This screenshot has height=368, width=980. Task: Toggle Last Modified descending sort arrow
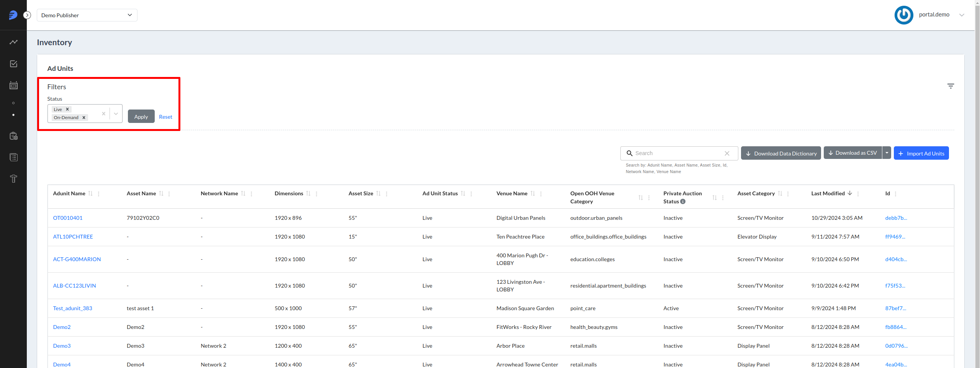(850, 193)
